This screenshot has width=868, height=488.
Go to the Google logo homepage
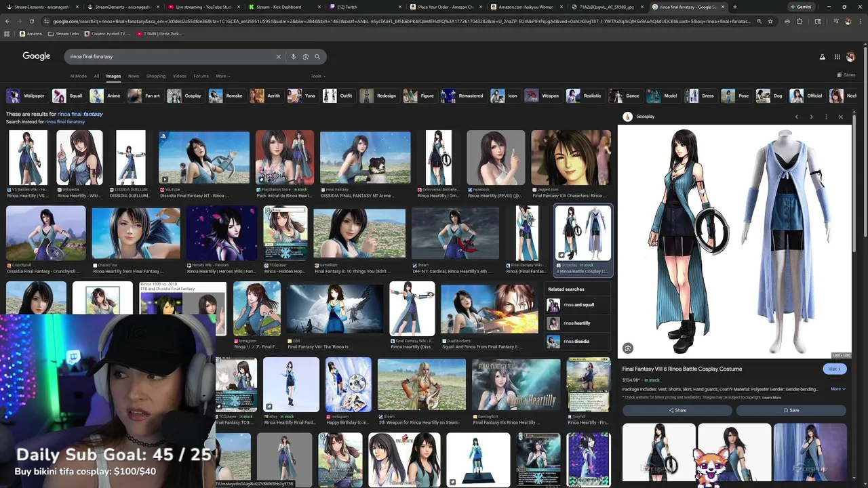[37, 56]
